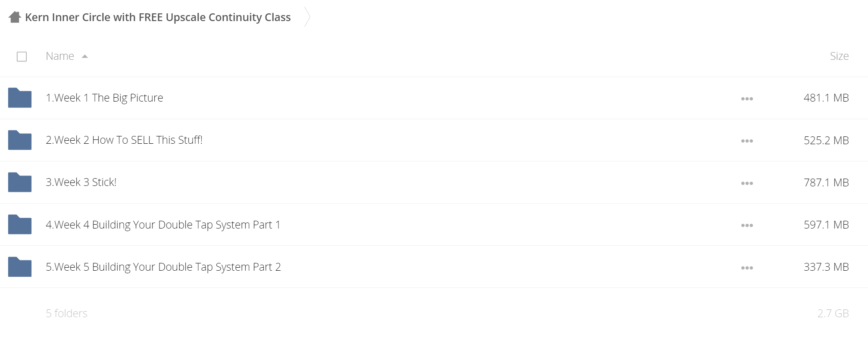Open more actions for Week 1 The Big Picture
The width and height of the screenshot is (868, 343).
click(747, 99)
